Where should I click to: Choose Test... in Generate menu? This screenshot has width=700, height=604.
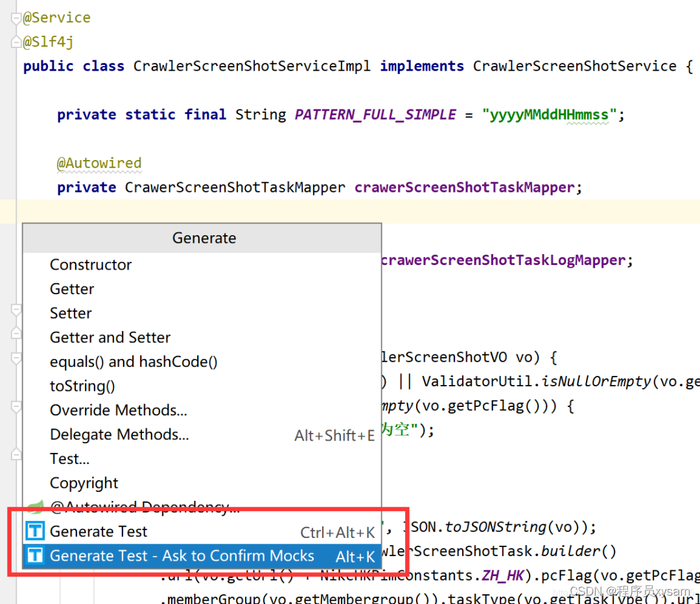pos(202,458)
